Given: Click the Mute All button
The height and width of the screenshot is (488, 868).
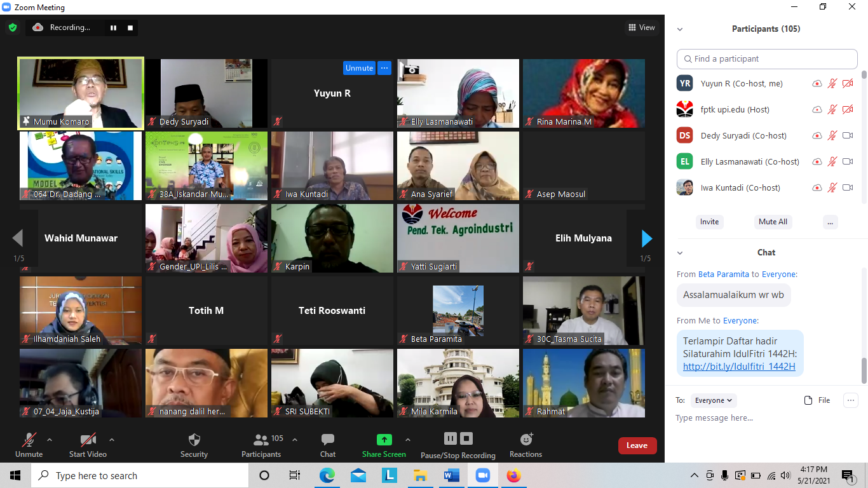Looking at the screenshot, I should coord(773,222).
